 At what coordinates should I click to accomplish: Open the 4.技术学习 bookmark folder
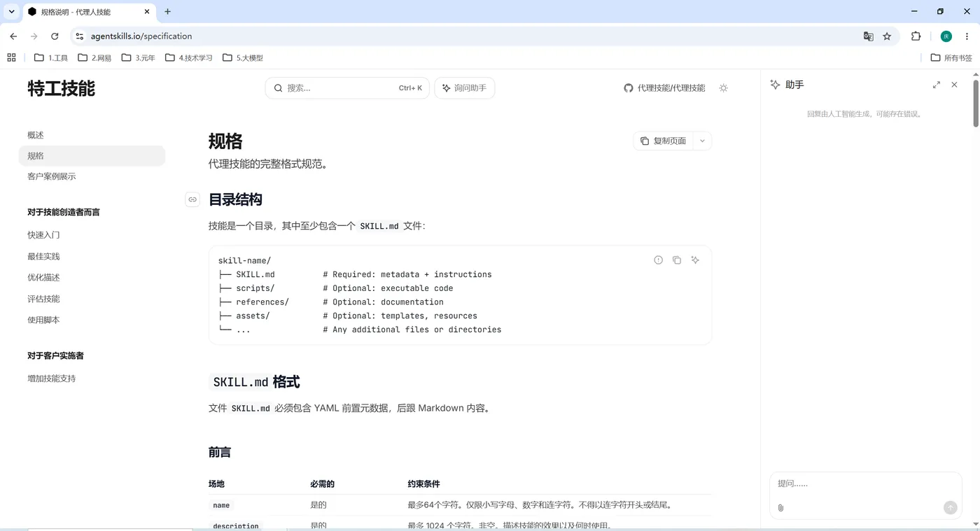189,58
